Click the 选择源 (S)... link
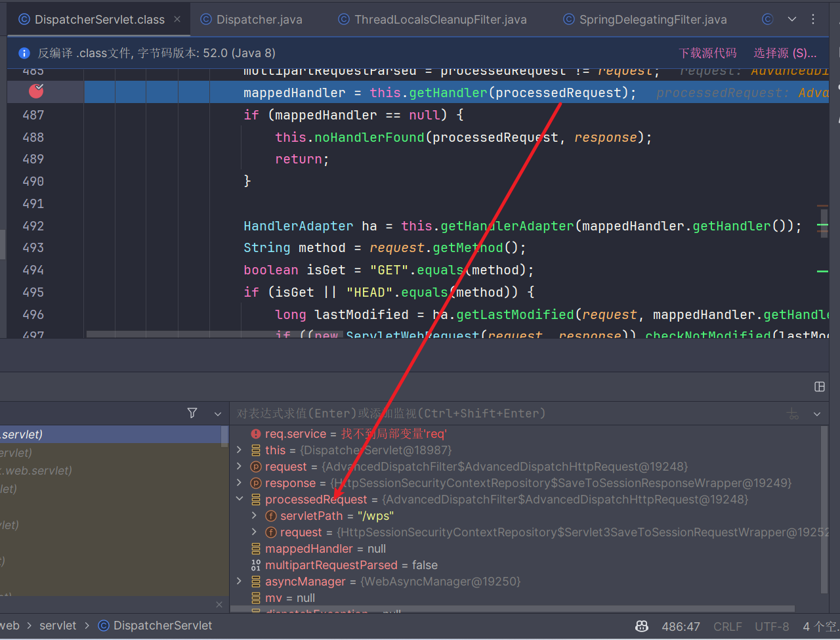The image size is (840, 640). pos(785,53)
